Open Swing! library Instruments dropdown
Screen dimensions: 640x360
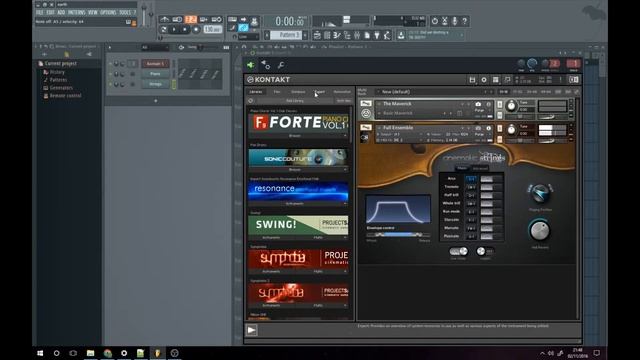pyautogui.click(x=271, y=237)
